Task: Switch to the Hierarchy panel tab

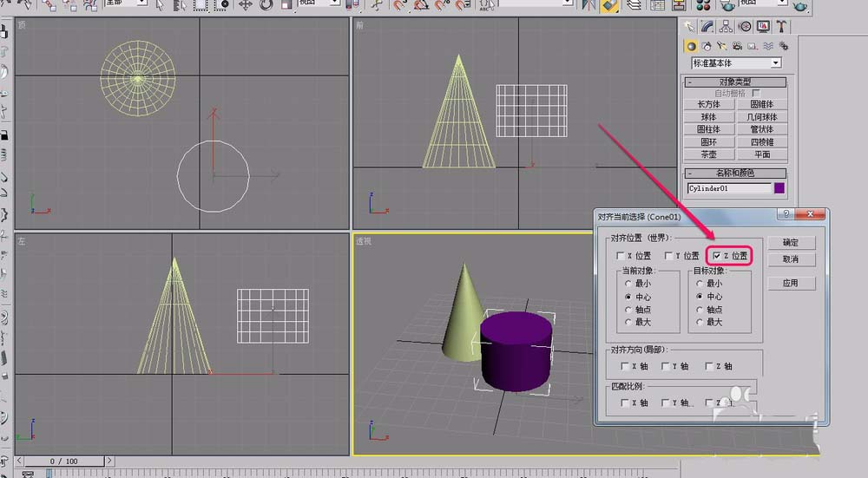Action: (x=726, y=27)
